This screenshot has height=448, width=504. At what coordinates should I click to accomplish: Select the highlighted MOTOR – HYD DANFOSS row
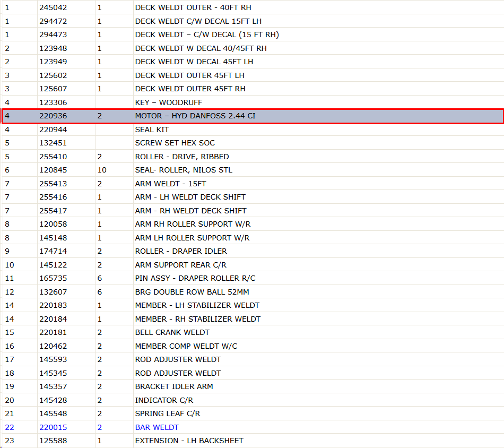[253, 116]
